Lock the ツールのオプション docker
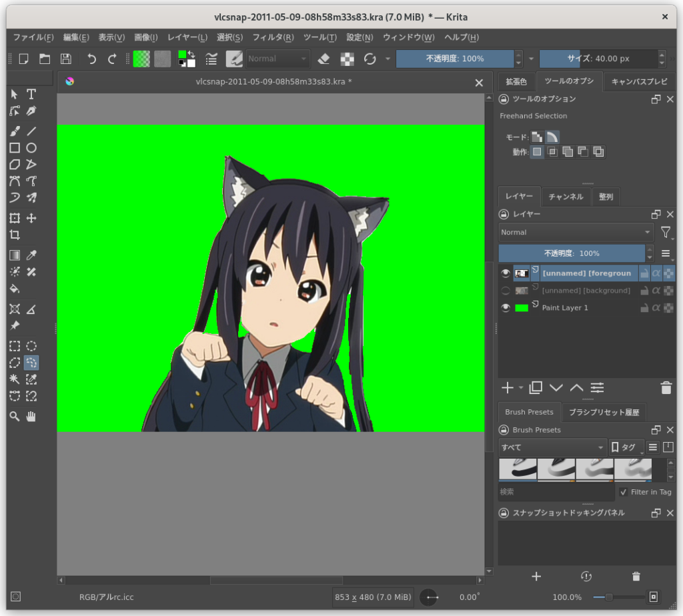This screenshot has height=616, width=683. 504,99
